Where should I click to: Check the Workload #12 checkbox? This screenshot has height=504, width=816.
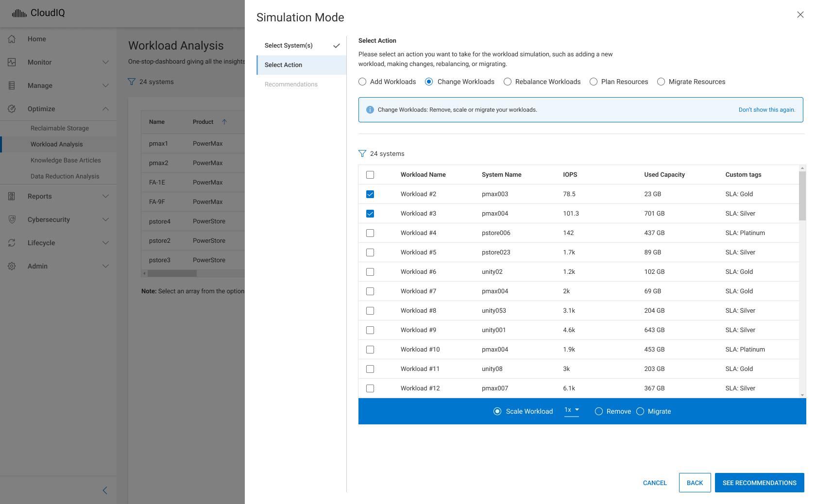(x=370, y=388)
